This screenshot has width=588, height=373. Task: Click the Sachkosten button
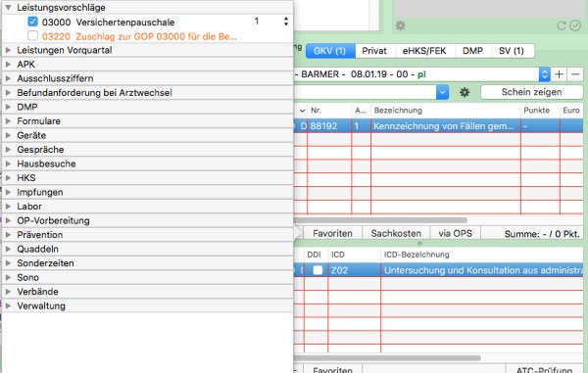(396, 233)
